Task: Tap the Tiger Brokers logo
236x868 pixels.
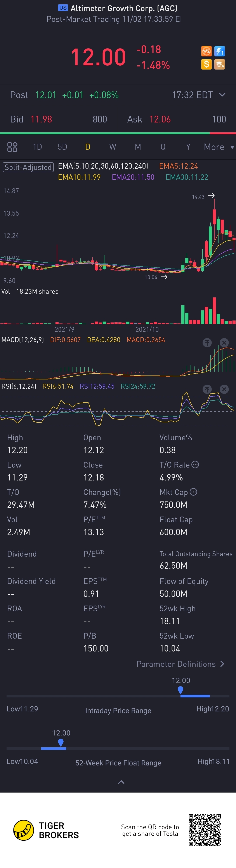Action: coord(46,830)
